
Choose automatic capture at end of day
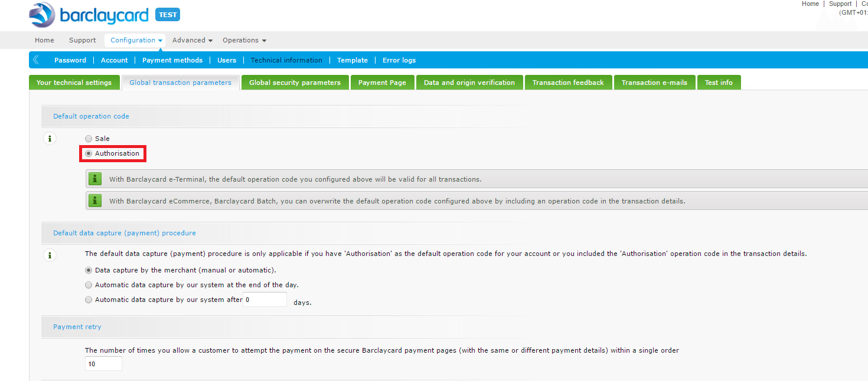89,285
